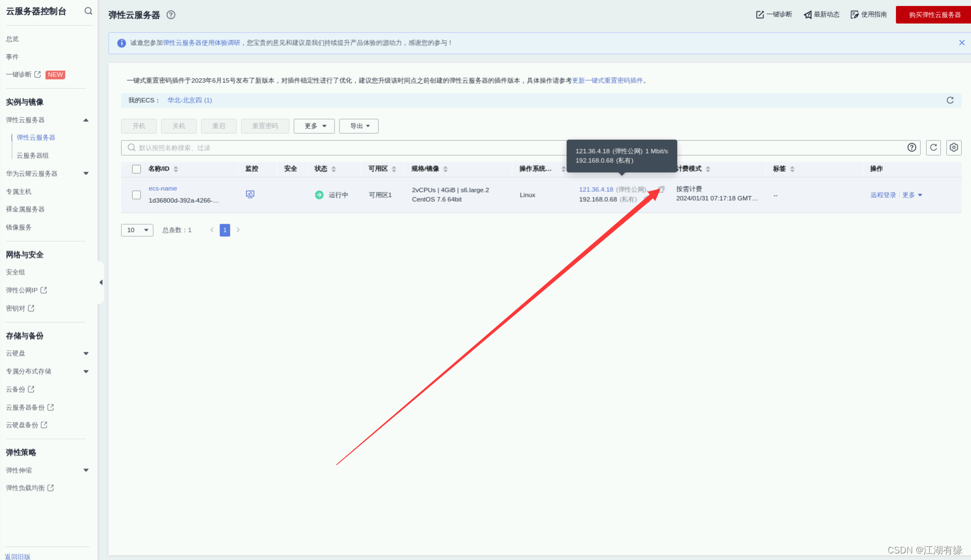This screenshot has height=560, width=971.
Task: Click the help icon next to 弹性云服务器 title
Action: click(x=171, y=15)
